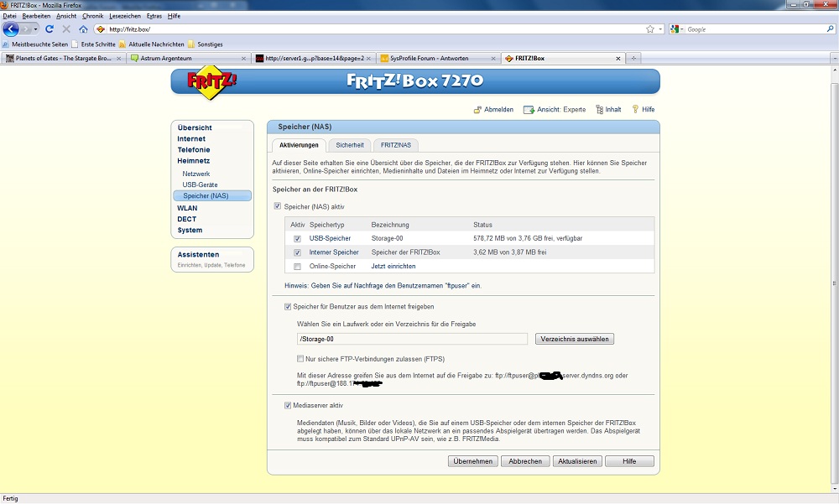Open the Extras menu
839x504 pixels.
click(154, 16)
